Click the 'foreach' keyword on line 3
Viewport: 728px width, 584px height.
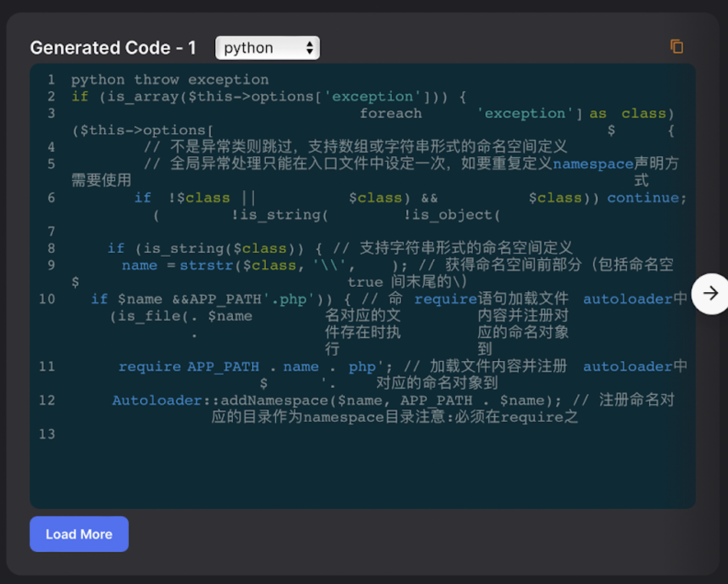click(x=391, y=113)
